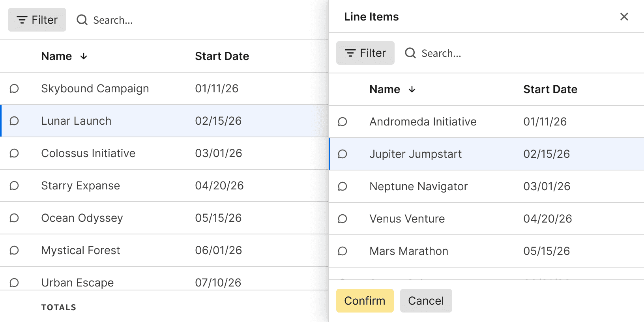Open comment icon for Skybound Campaign row
This screenshot has width=644, height=322.
(x=14, y=88)
